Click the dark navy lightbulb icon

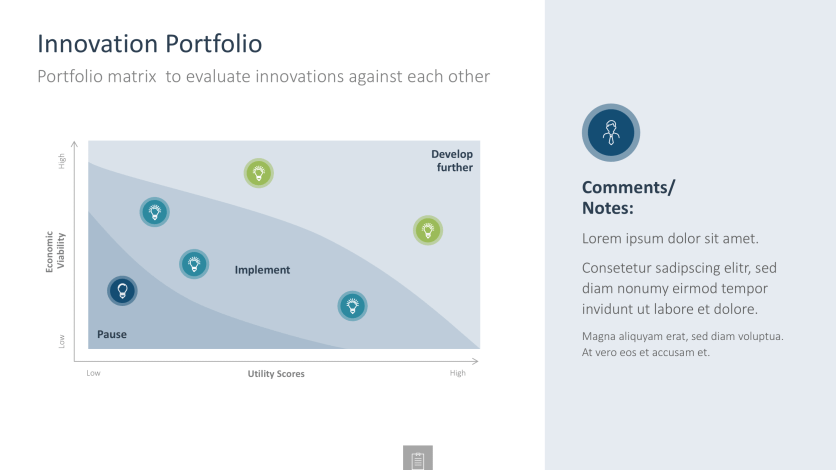(122, 291)
